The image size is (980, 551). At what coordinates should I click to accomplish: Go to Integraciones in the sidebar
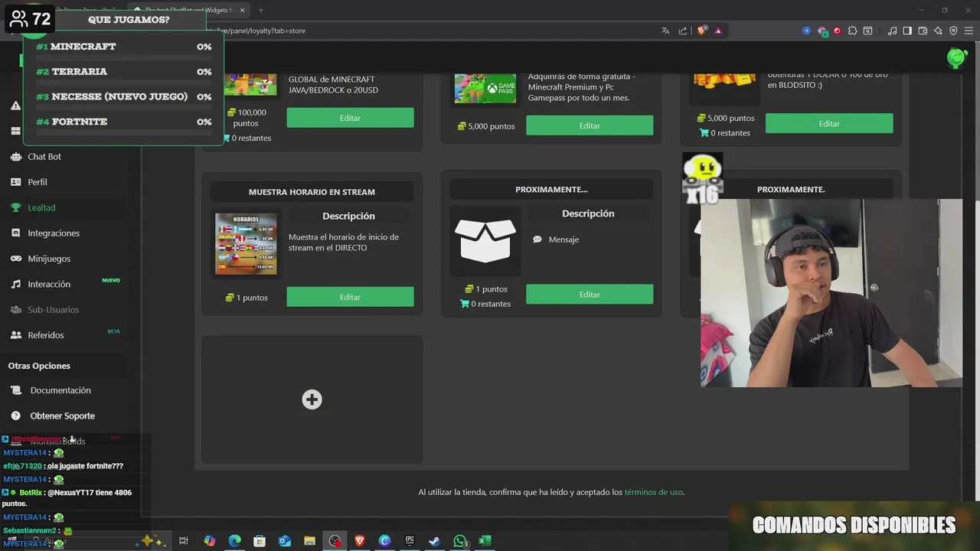click(x=54, y=233)
